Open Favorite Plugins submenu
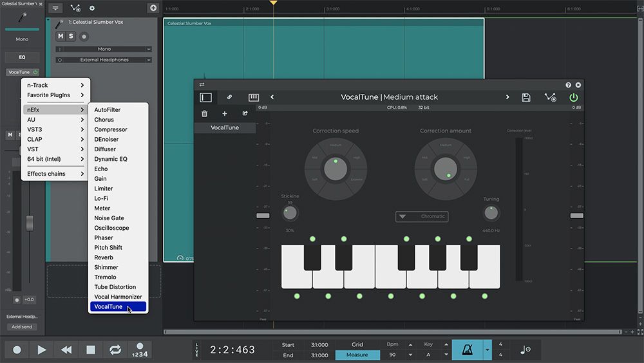The width and height of the screenshot is (644, 363). coord(55,95)
